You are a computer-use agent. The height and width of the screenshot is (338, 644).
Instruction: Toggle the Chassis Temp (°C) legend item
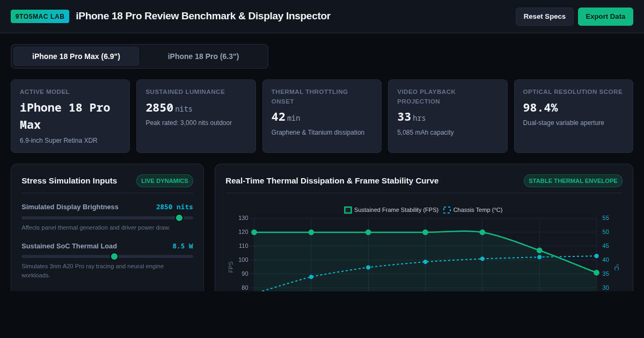(x=473, y=210)
